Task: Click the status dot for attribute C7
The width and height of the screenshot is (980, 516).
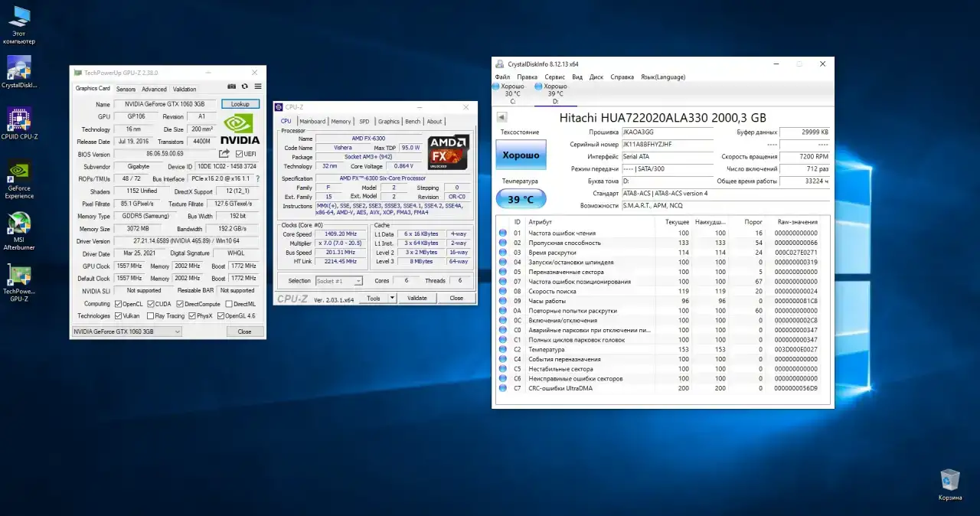Action: point(503,388)
